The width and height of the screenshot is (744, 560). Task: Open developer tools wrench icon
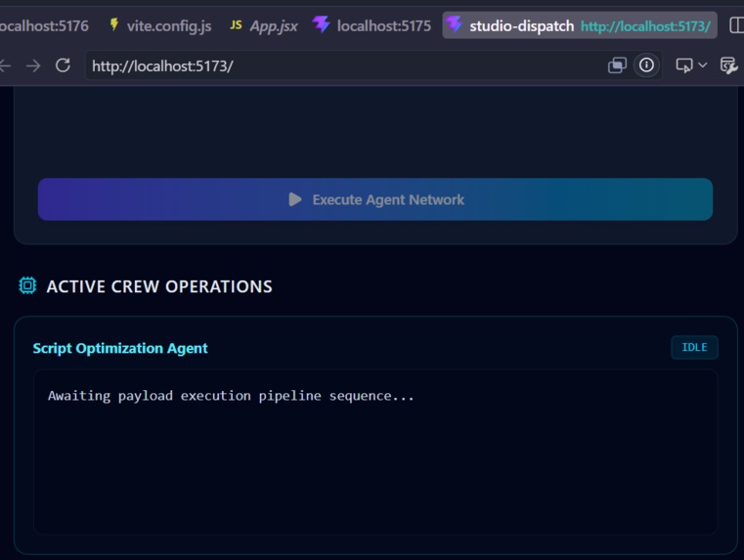(728, 65)
